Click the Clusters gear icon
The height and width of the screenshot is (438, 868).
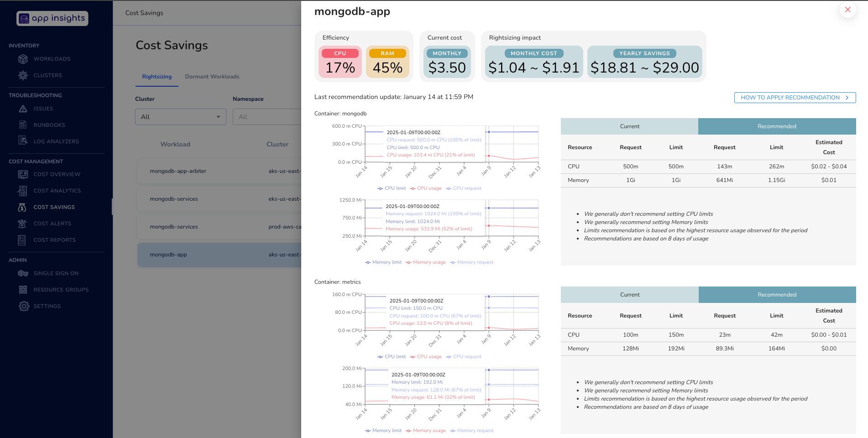(23, 75)
